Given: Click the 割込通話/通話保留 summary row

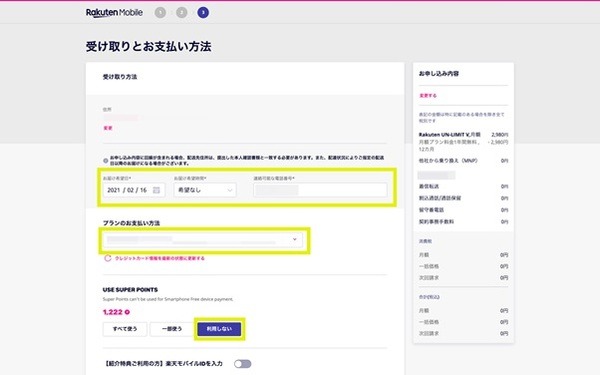Looking at the screenshot, I should coord(463,198).
